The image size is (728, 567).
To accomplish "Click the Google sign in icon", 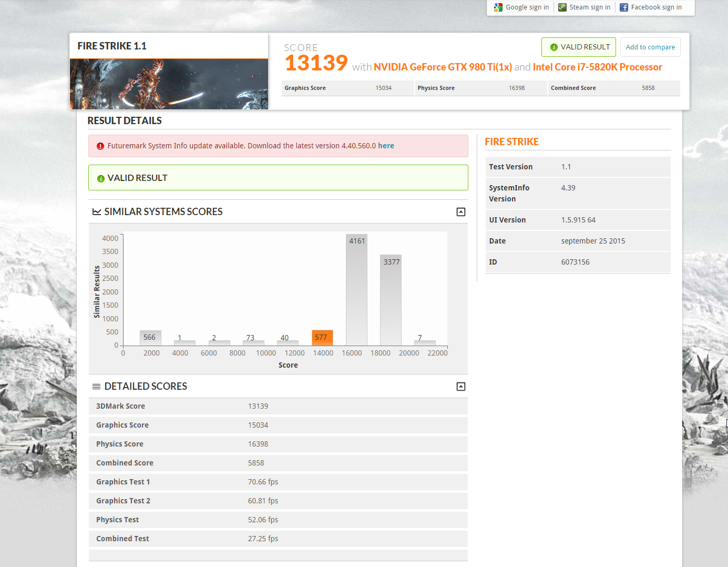I will point(498,7).
